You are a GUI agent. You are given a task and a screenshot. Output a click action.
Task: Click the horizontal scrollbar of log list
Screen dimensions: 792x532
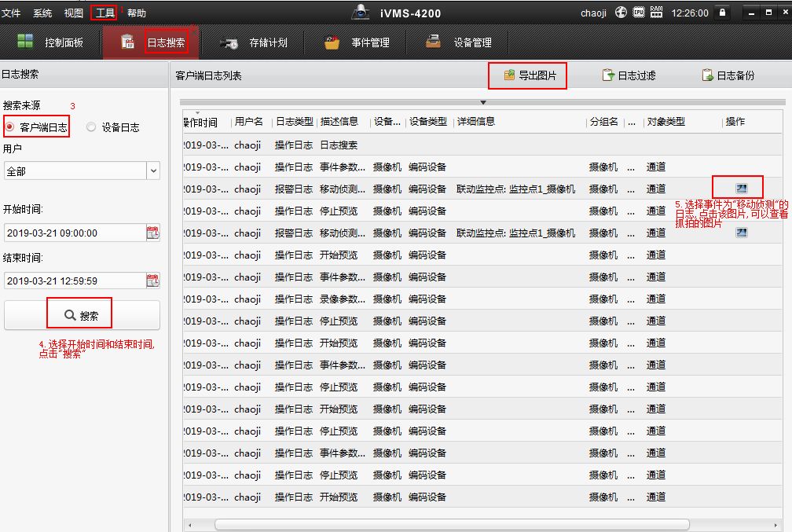[452, 525]
